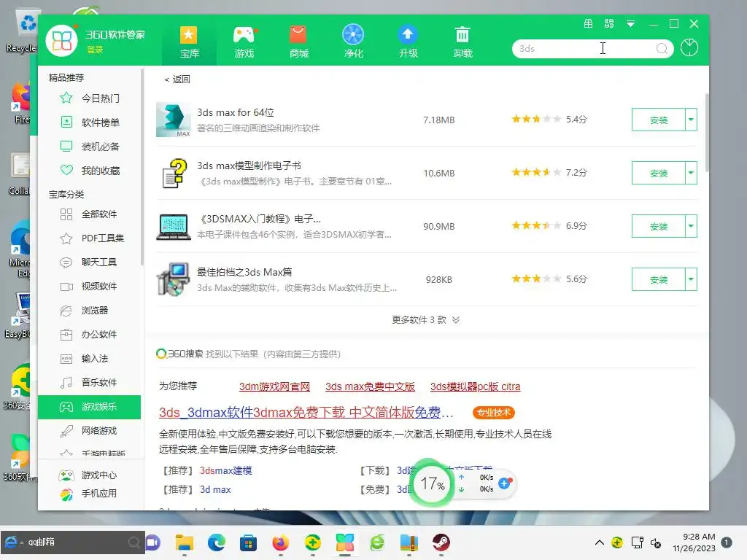
Task: Install 3DSMAX入门教程 e-book
Action: click(x=659, y=226)
